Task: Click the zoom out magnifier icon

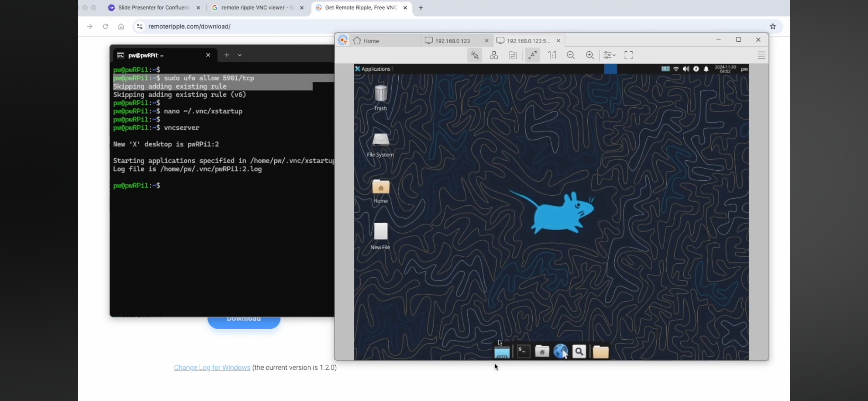Action: (570, 55)
